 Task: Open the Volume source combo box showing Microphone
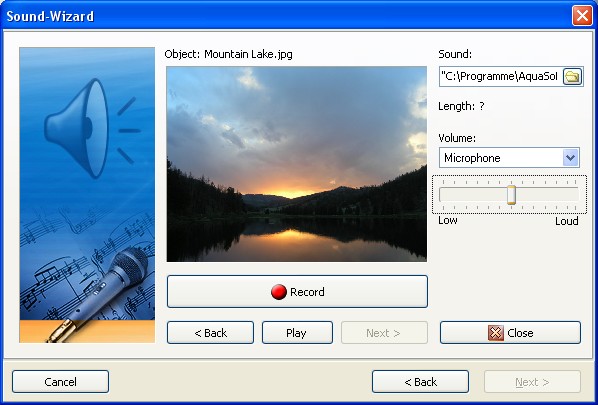pos(509,158)
